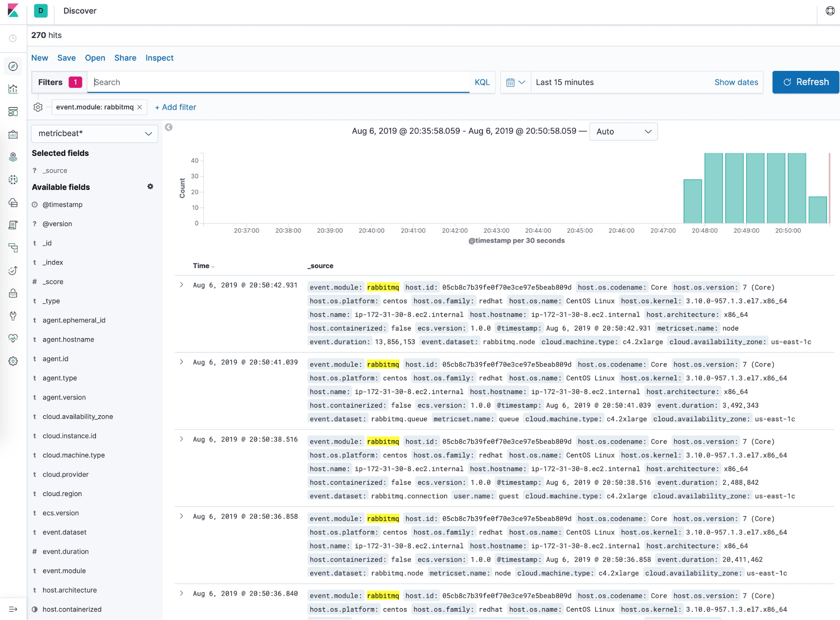
Task: Open Discover compass icon in sidebar
Action: [13, 66]
